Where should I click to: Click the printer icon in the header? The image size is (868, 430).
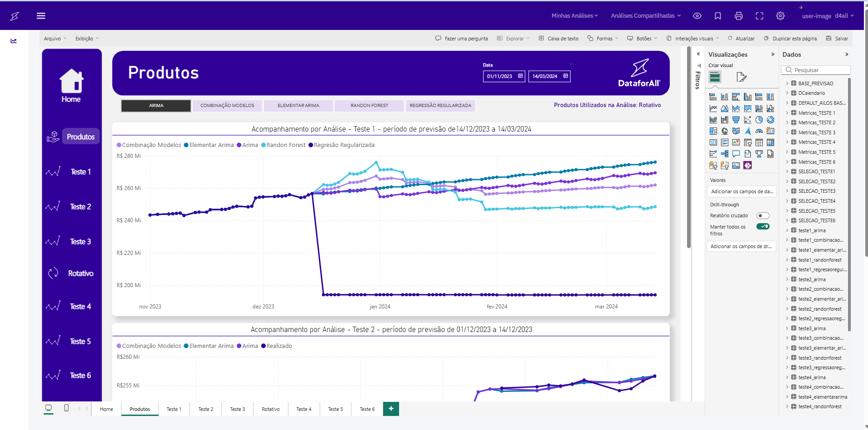pos(739,16)
